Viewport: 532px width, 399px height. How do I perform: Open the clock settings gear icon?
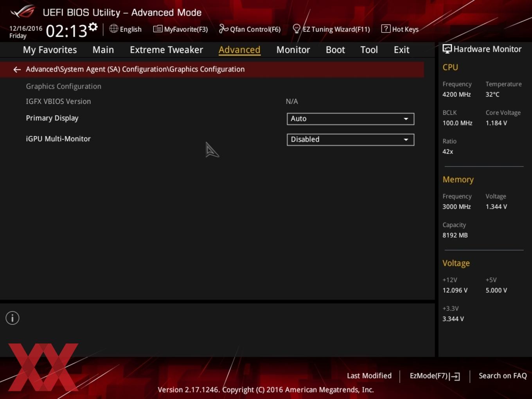click(x=93, y=27)
